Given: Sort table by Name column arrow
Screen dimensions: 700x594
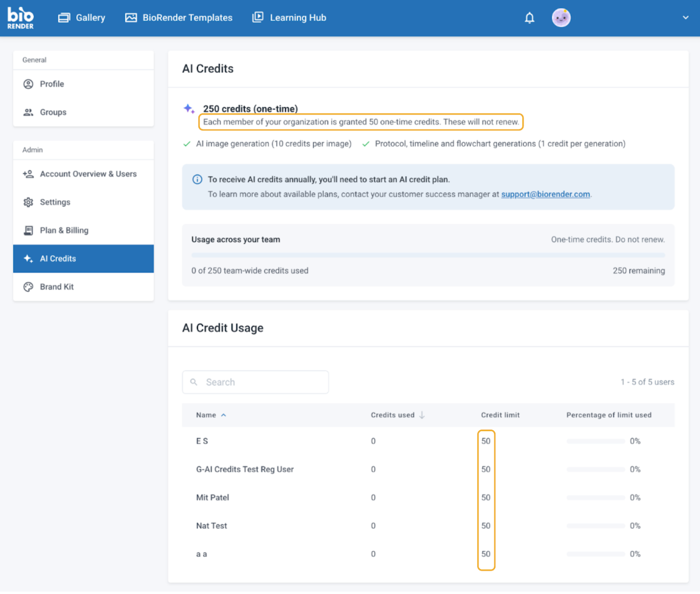Looking at the screenshot, I should coord(224,415).
